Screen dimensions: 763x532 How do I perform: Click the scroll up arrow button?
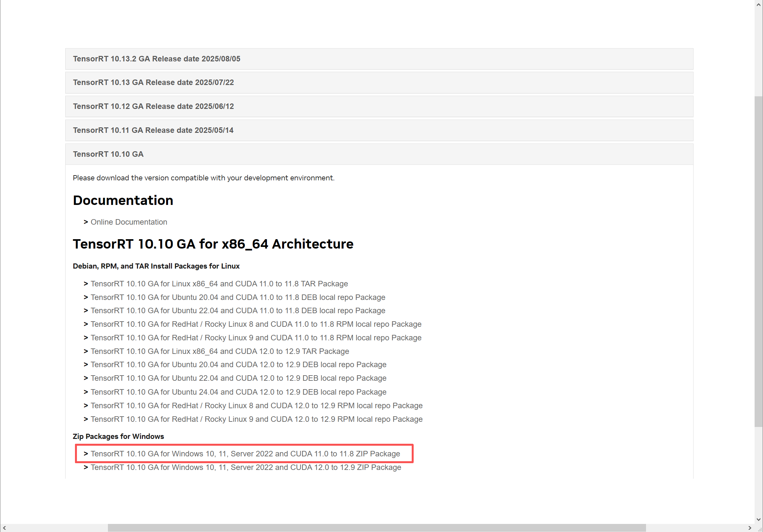pyautogui.click(x=758, y=5)
